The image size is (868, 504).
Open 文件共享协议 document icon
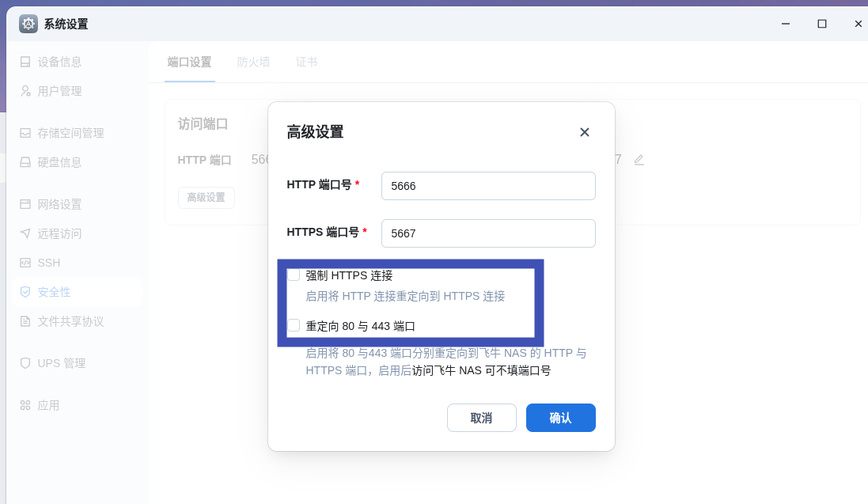pos(25,321)
